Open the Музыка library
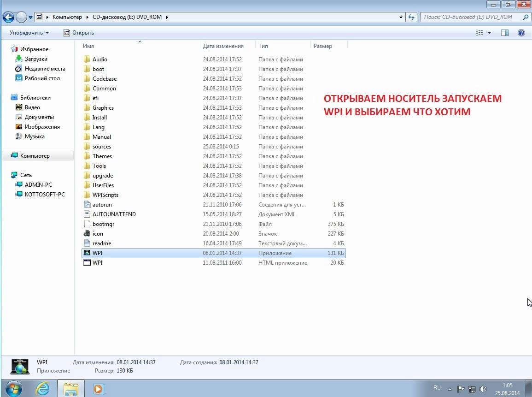 [x=30, y=136]
